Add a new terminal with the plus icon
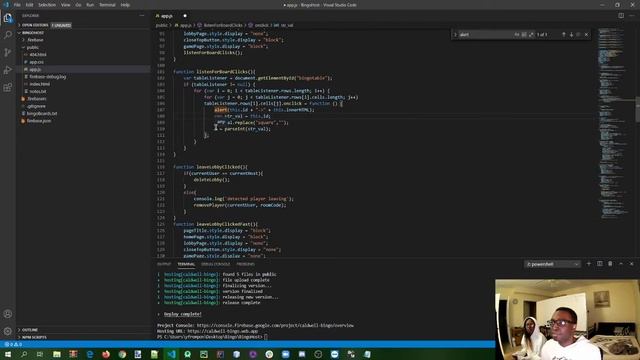 click(x=589, y=264)
